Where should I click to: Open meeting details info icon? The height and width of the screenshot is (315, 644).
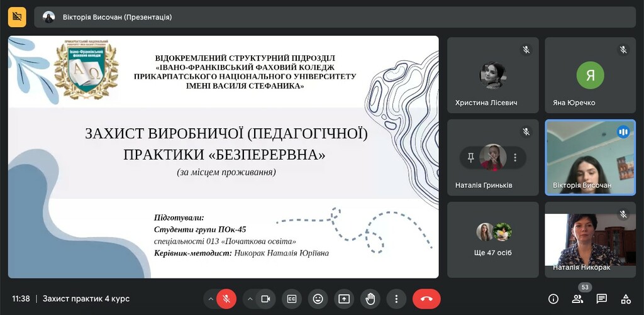click(x=553, y=299)
